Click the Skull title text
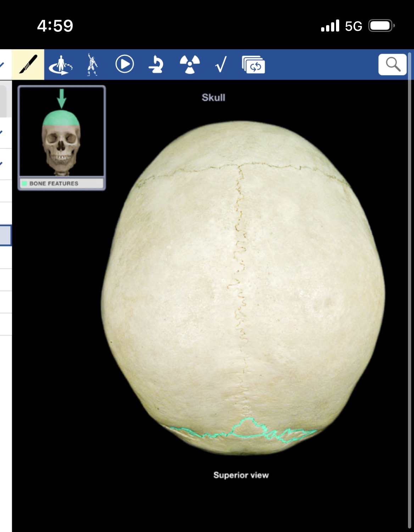 [x=213, y=97]
